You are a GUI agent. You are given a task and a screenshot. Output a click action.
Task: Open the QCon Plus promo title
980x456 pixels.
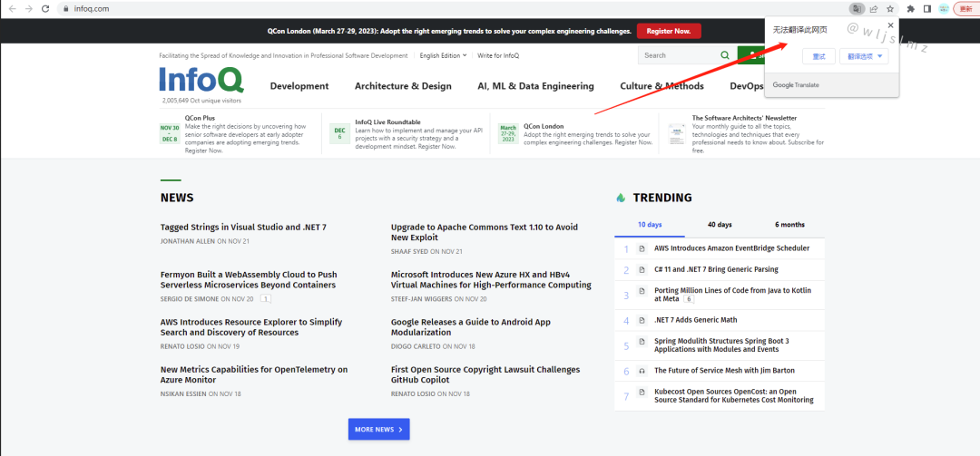point(200,118)
